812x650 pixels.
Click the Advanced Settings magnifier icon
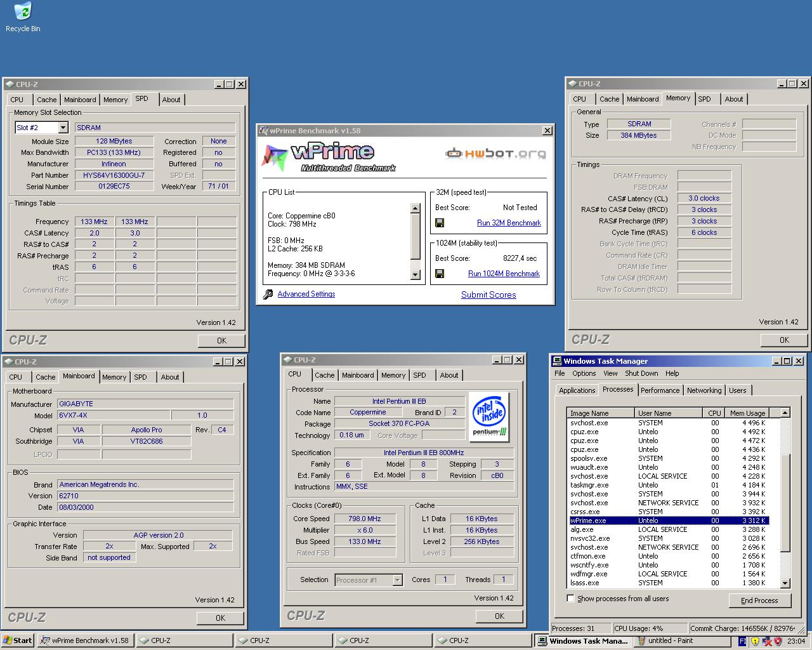268,295
